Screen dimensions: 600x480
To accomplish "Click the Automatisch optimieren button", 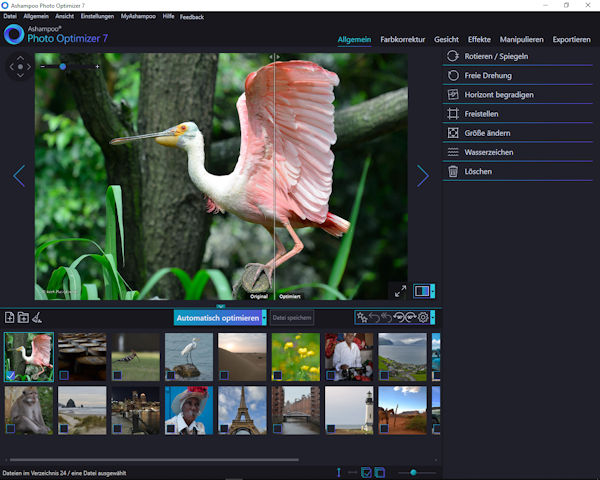I will click(218, 318).
